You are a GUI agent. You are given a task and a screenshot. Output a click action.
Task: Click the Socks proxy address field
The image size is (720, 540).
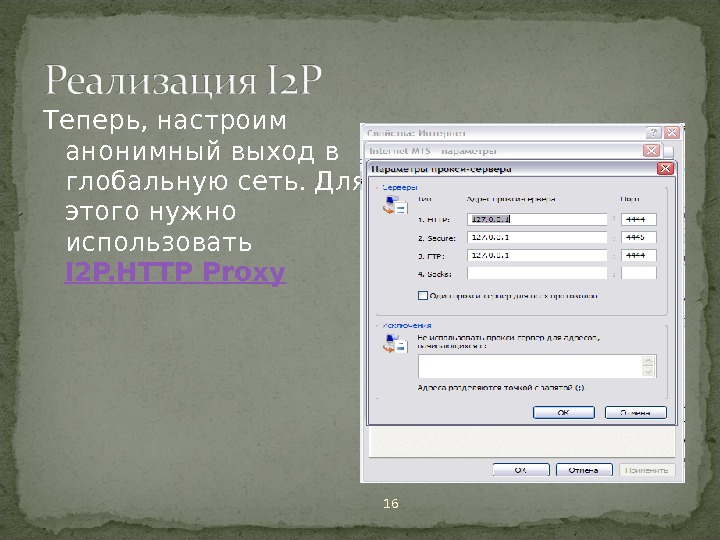537,273
